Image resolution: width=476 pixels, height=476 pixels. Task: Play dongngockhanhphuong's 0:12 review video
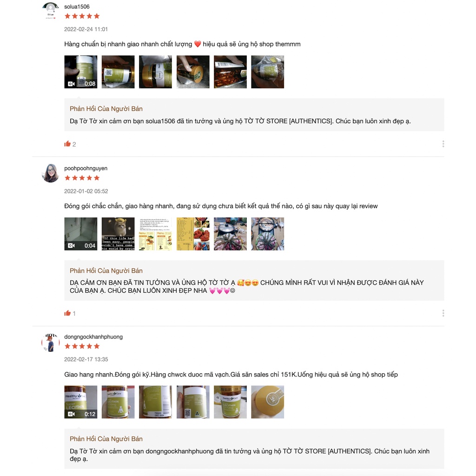coord(81,402)
